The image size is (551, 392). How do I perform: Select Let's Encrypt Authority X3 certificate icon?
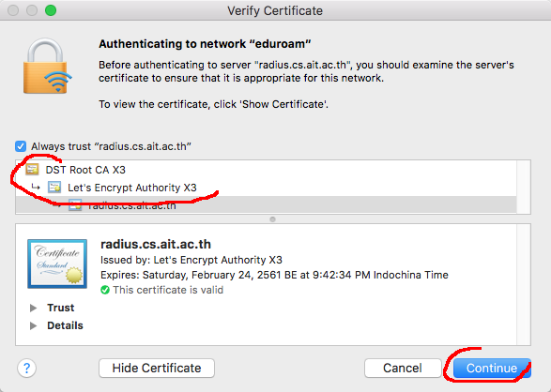tap(54, 188)
